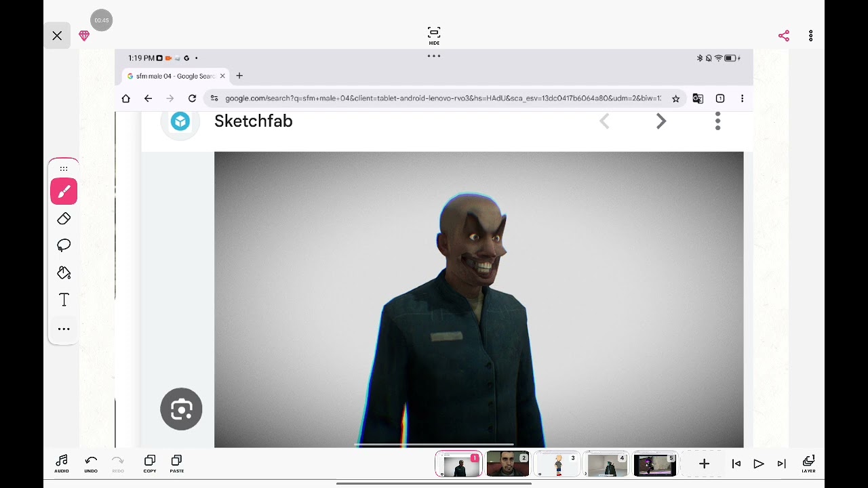Copy the current frame
868x488 pixels.
click(x=150, y=464)
